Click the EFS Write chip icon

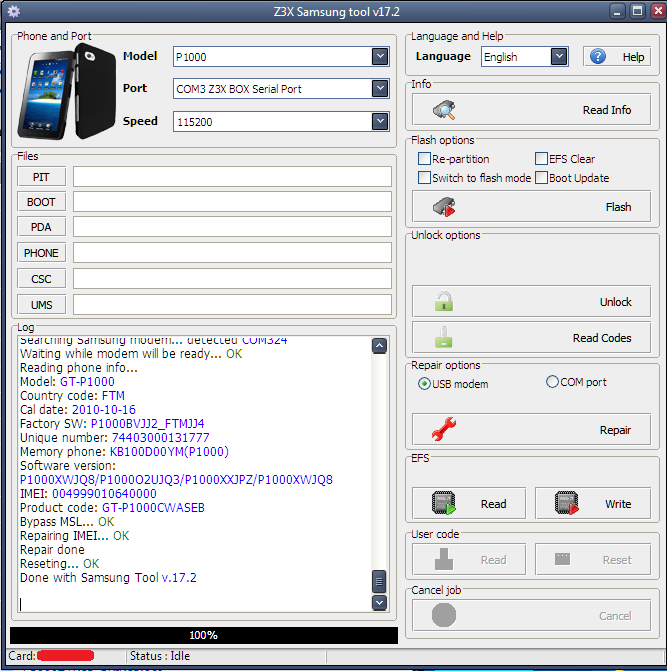(567, 503)
